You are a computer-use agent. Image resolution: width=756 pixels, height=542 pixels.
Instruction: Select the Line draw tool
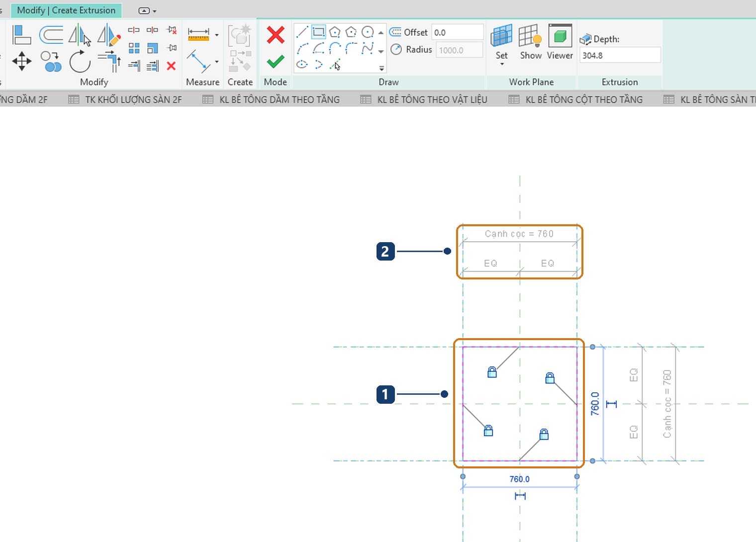coord(302,32)
